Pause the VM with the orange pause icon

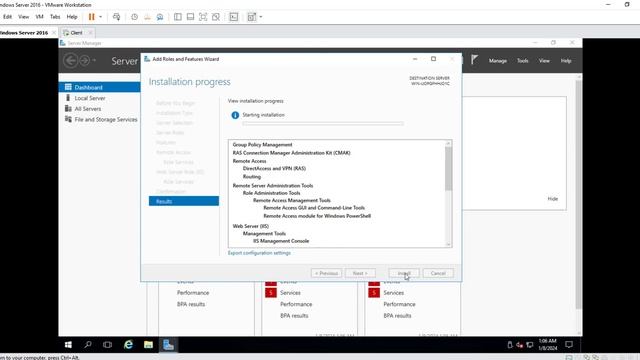coord(91,17)
